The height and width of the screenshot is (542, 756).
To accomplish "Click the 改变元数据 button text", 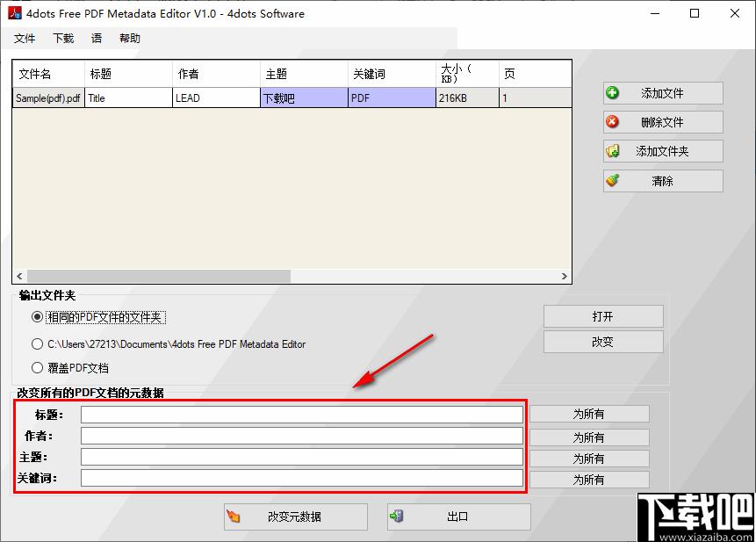I will click(294, 517).
